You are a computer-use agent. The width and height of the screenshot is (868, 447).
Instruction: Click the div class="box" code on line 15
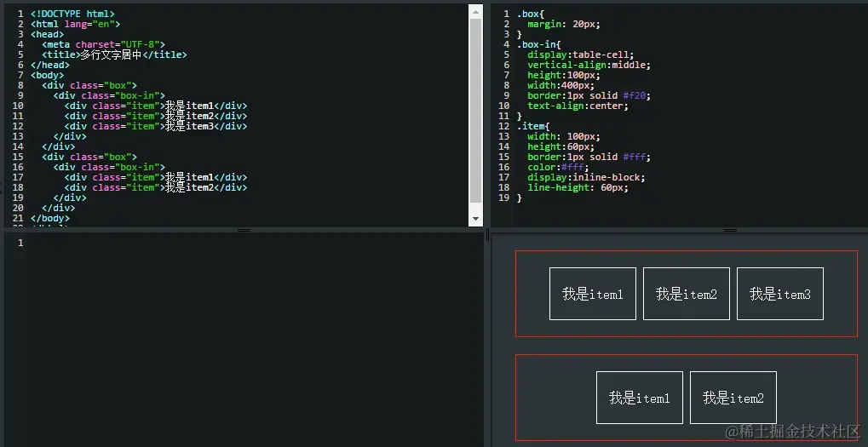89,158
